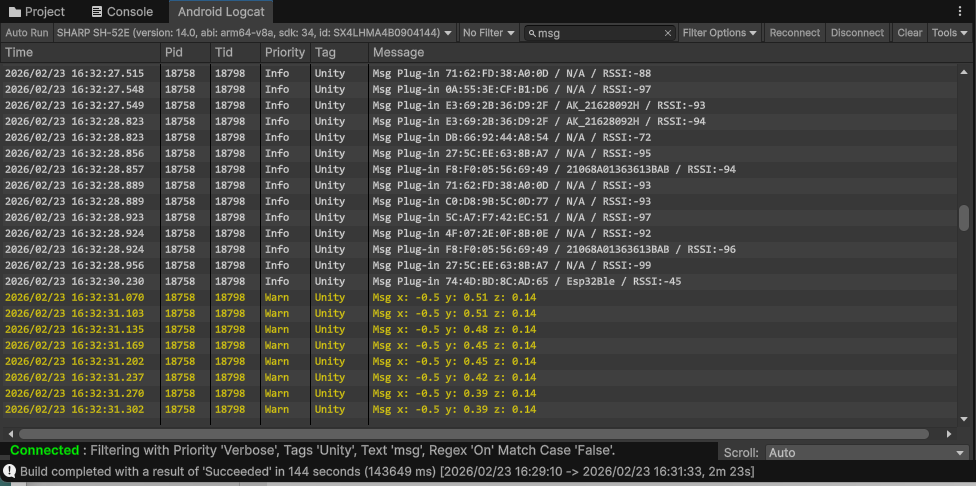This screenshot has height=486, width=976.
Task: Click the vertical scrollbar's down arrow
Action: (x=964, y=419)
